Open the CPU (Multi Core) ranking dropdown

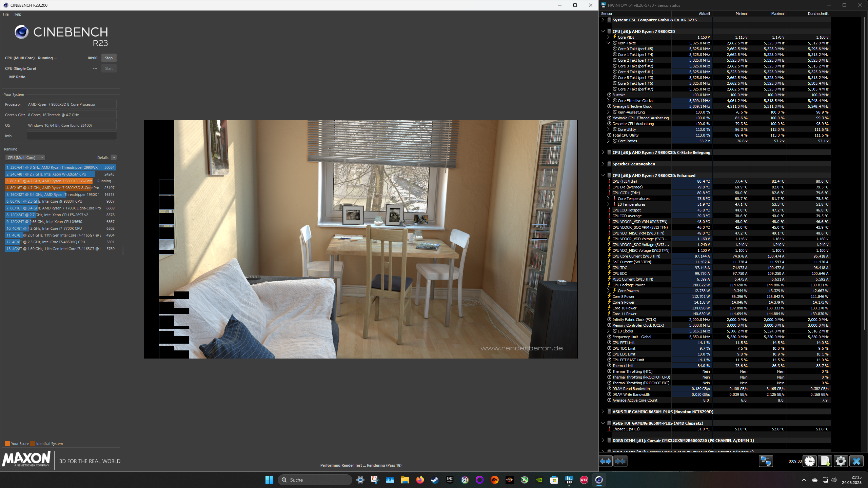click(25, 158)
